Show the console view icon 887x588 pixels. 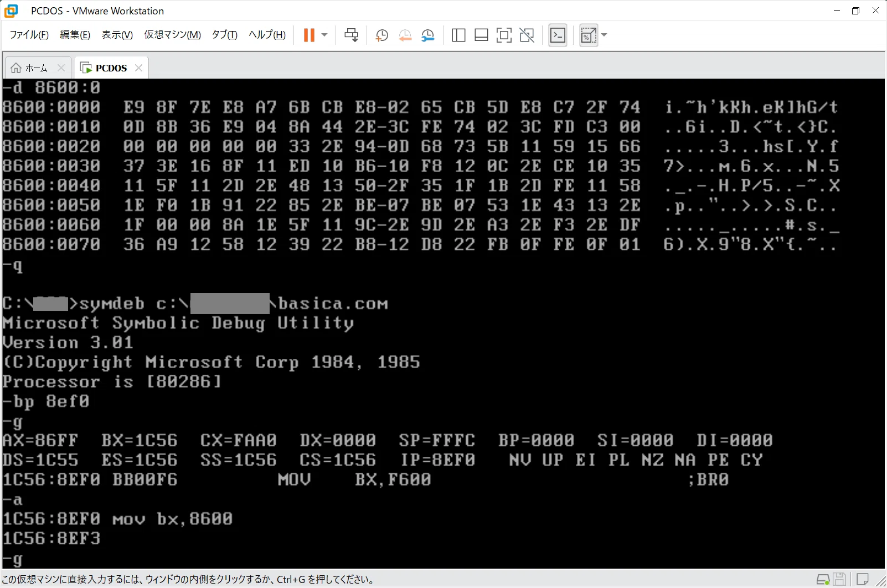tap(558, 35)
